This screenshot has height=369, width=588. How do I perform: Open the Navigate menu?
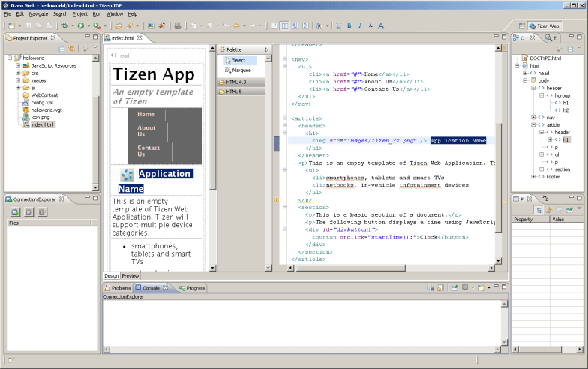pyautogui.click(x=38, y=13)
